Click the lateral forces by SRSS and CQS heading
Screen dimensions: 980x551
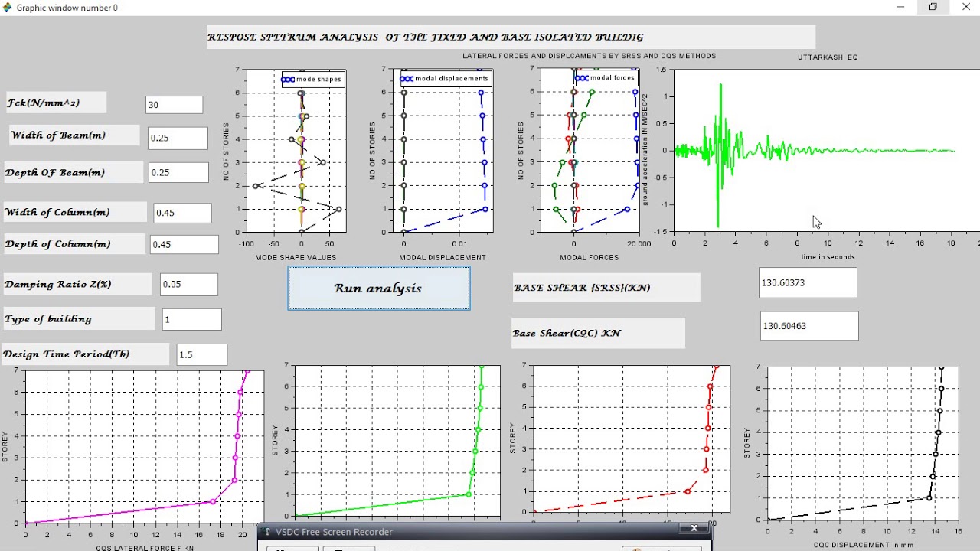point(589,56)
